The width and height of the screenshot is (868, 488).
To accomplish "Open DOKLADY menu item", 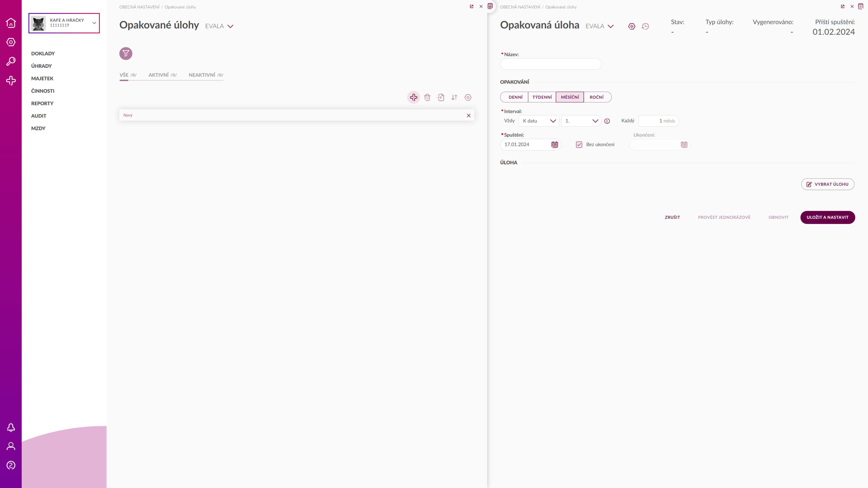I will tap(43, 54).
